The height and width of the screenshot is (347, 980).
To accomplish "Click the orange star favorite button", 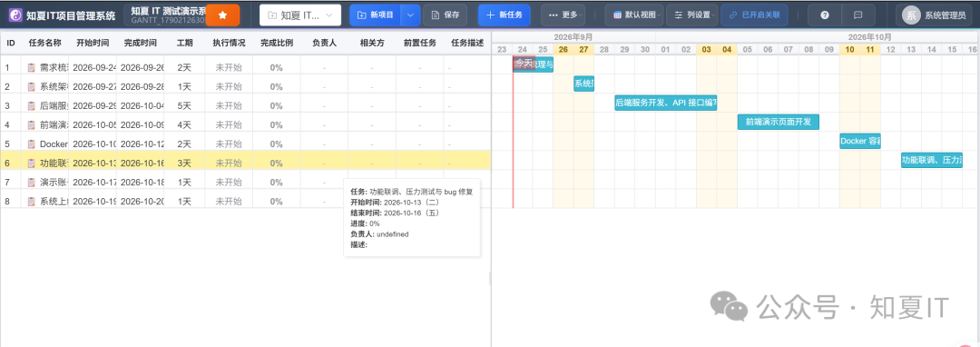I will coord(222,15).
